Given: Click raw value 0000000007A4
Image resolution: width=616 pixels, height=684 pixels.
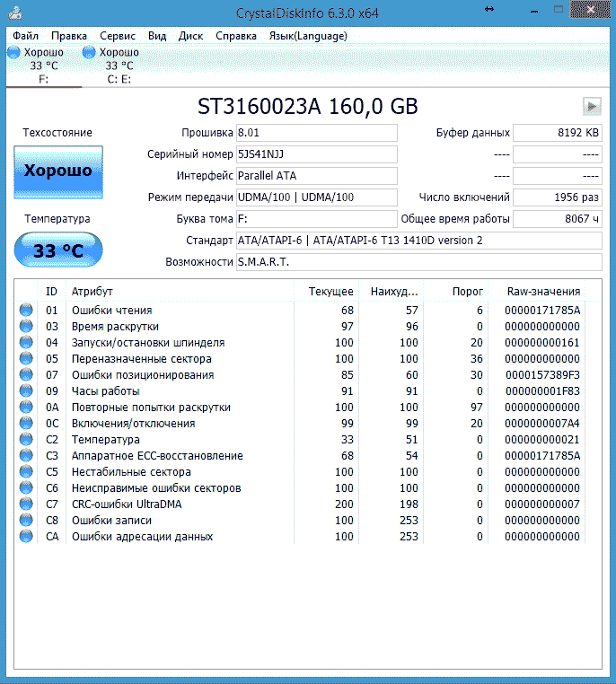Looking at the screenshot, I should (x=542, y=423).
